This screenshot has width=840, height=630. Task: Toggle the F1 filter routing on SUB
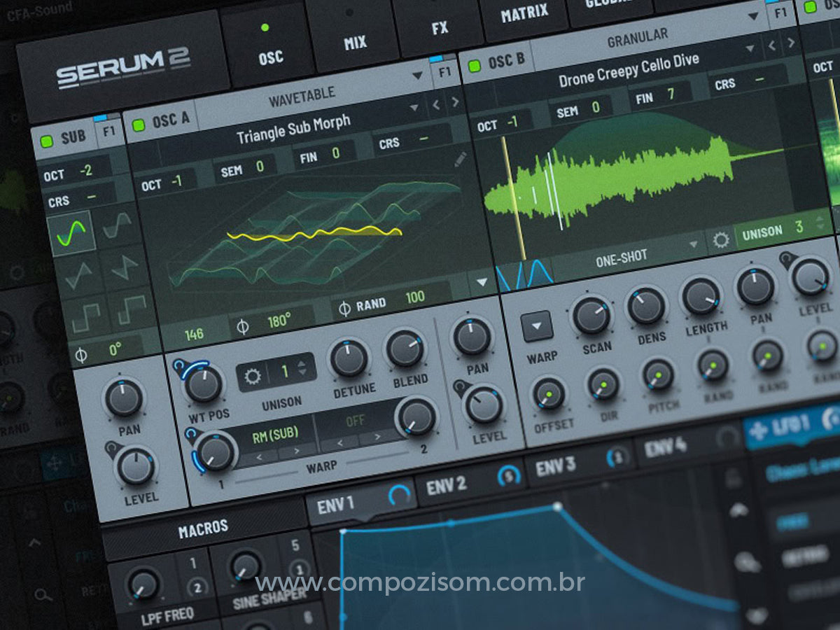tap(108, 130)
